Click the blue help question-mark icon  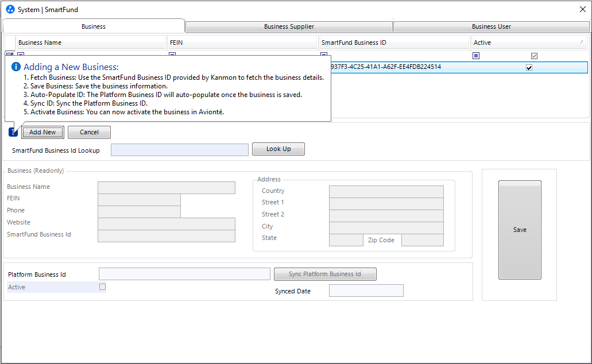13,132
